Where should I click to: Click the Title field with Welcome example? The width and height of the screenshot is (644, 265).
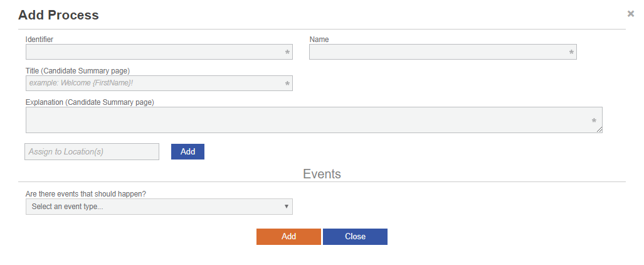click(x=154, y=83)
